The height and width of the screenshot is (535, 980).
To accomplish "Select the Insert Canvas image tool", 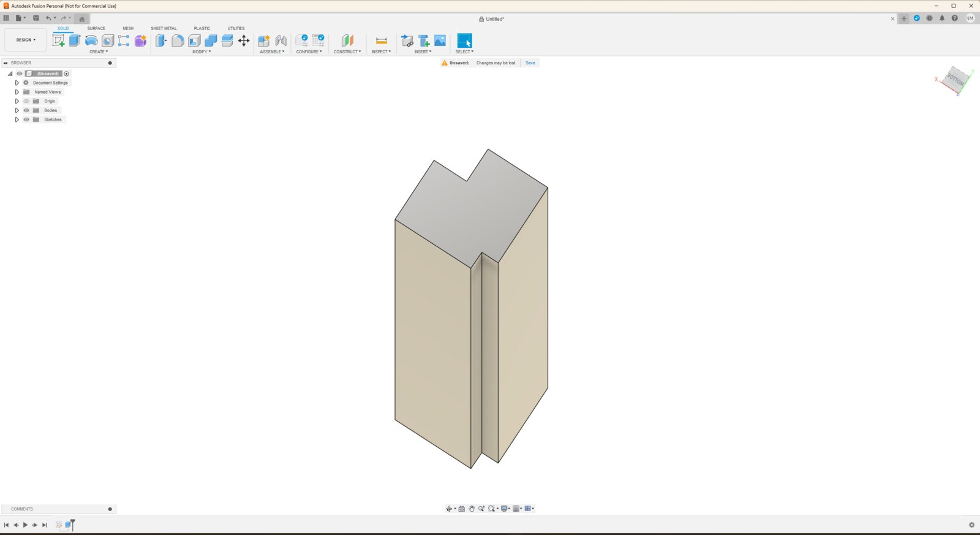I will [x=440, y=40].
